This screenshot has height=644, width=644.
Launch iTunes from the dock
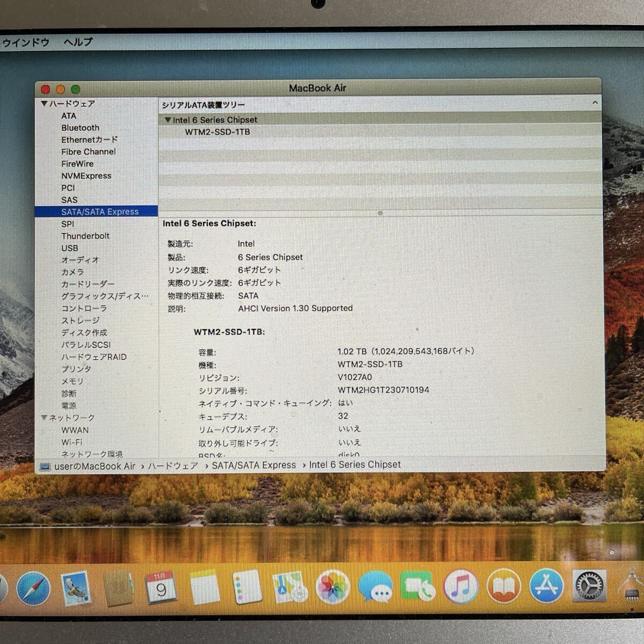pos(460,587)
